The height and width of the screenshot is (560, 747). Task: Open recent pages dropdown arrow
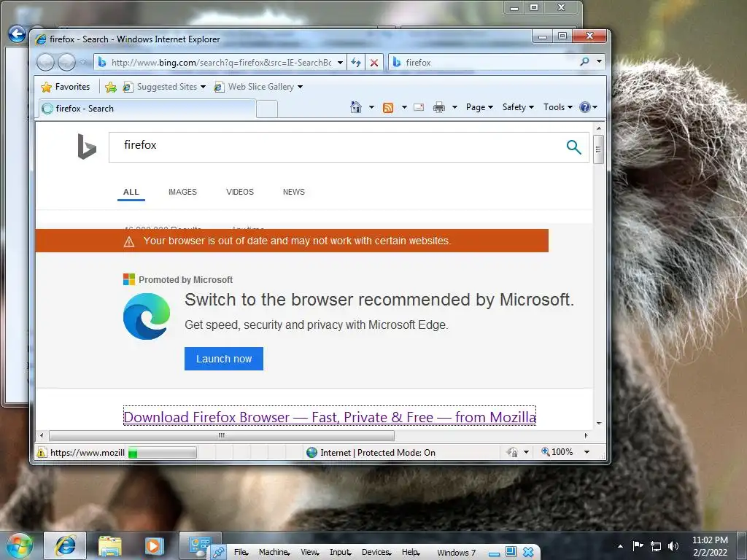[83, 62]
